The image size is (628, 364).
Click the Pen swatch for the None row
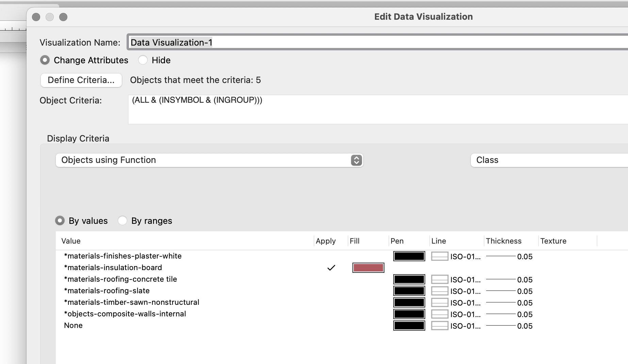[x=408, y=326]
